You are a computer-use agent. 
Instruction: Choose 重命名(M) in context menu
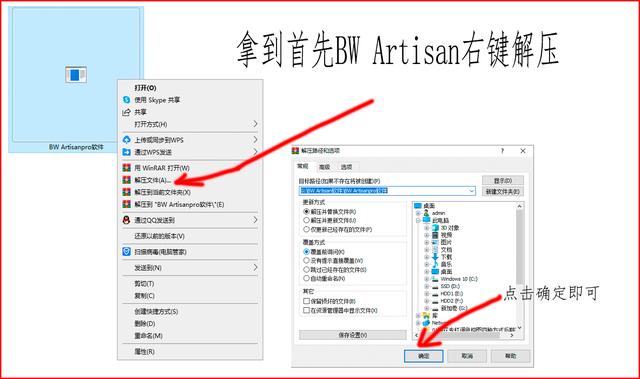191,335
